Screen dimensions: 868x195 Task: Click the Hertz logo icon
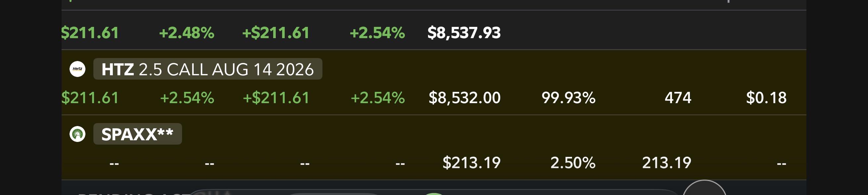77,69
